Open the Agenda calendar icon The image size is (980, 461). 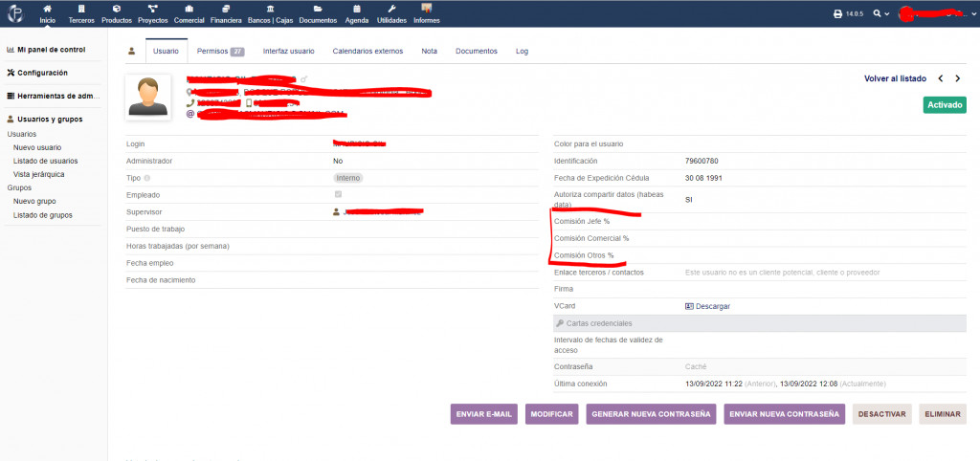(x=356, y=9)
